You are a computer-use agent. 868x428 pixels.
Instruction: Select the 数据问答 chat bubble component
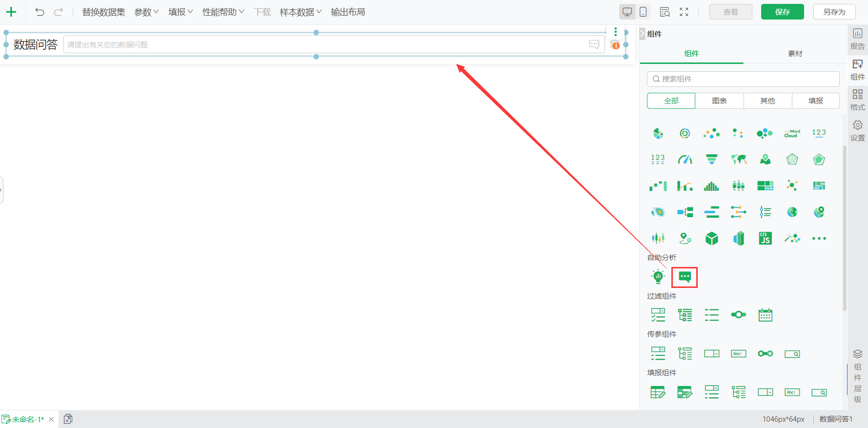pyautogui.click(x=685, y=277)
